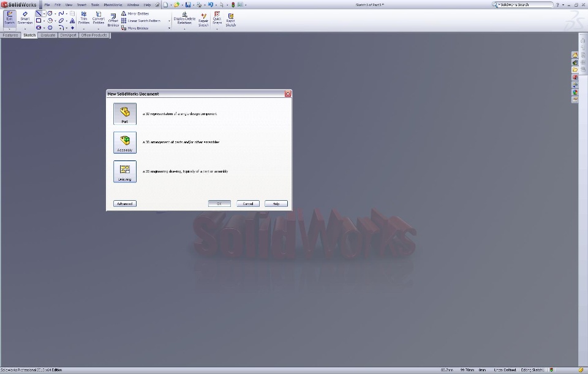588x374 pixels.
Task: Open the File menu
Action: pyautogui.click(x=47, y=5)
